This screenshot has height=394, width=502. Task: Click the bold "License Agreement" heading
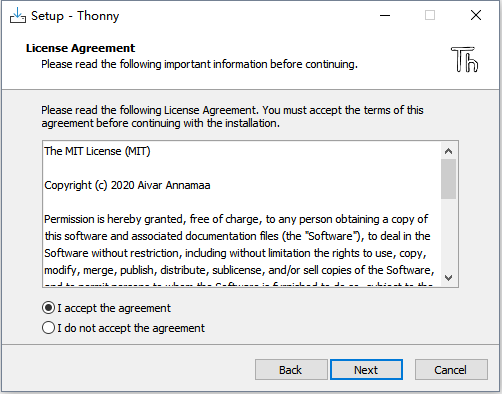tap(80, 48)
